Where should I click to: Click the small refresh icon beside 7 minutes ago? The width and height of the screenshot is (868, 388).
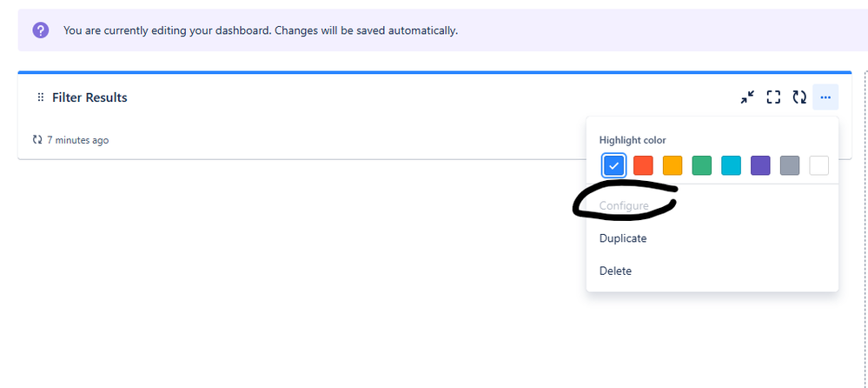pyautogui.click(x=37, y=140)
